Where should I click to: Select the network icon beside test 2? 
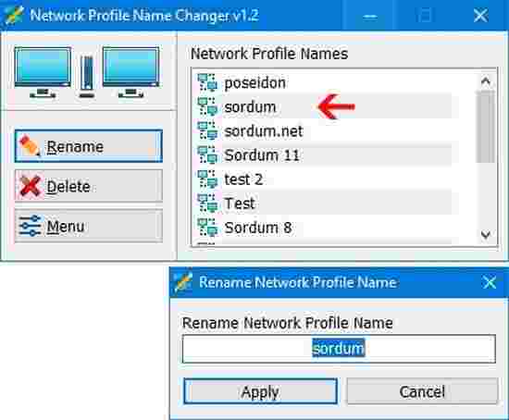[x=207, y=179]
